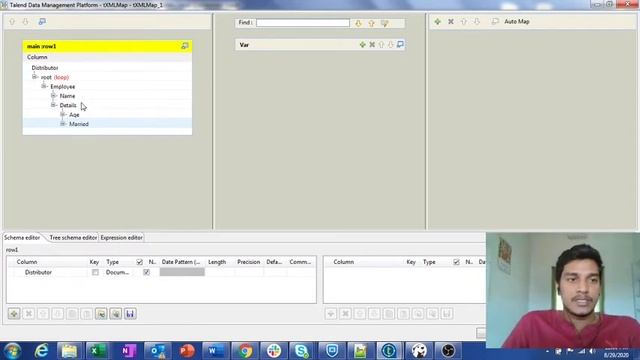Click the Find search field

click(x=303, y=23)
